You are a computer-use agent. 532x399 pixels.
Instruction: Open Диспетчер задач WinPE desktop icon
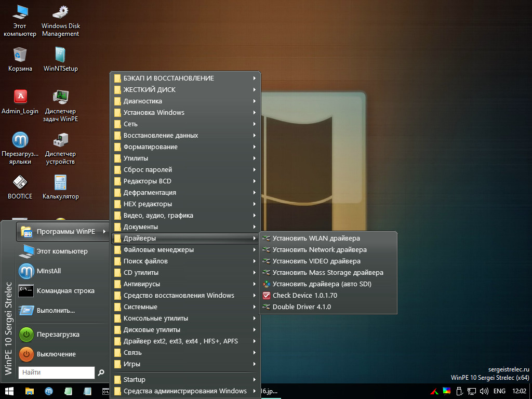pyautogui.click(x=60, y=106)
